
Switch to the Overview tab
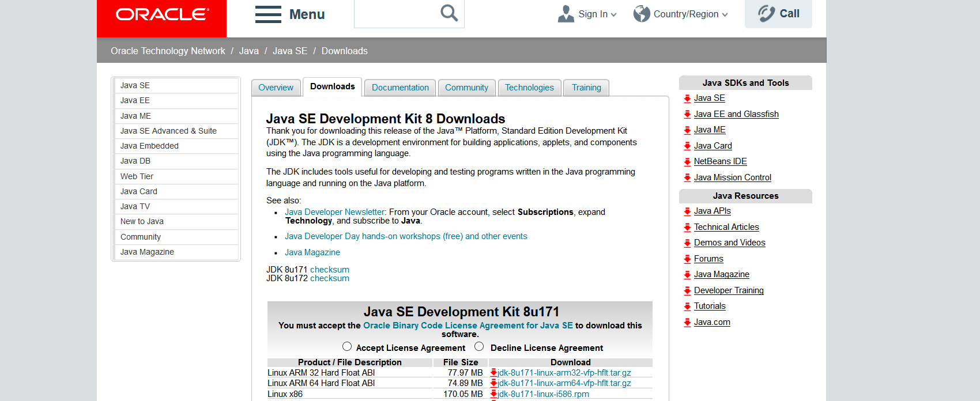pos(276,88)
